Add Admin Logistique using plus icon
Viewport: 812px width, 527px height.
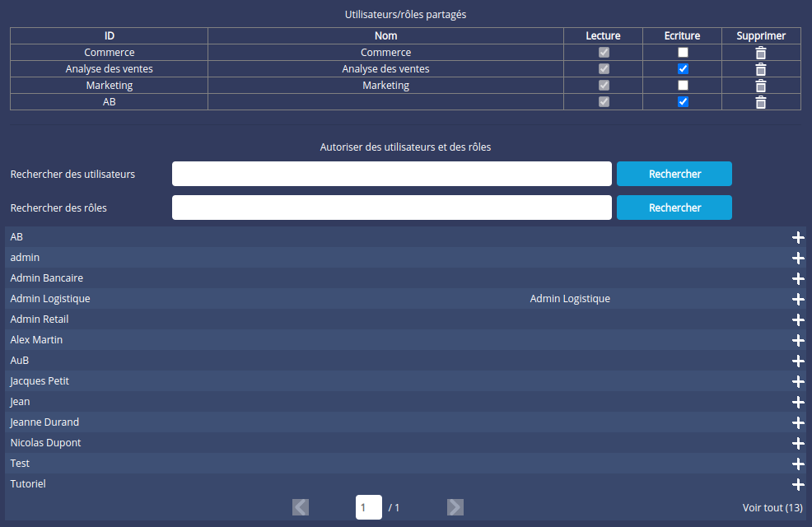[797, 299]
